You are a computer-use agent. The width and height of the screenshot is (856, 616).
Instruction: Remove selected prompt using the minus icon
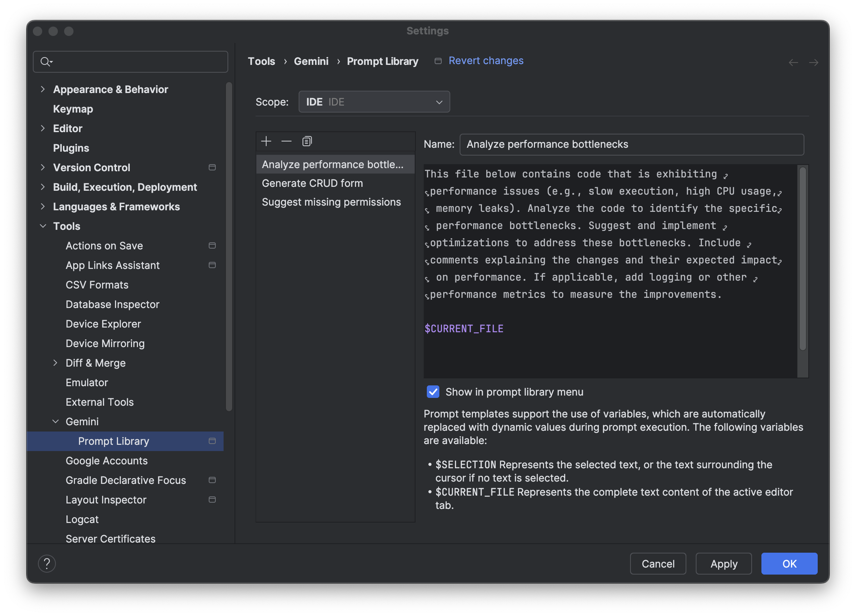pos(287,141)
